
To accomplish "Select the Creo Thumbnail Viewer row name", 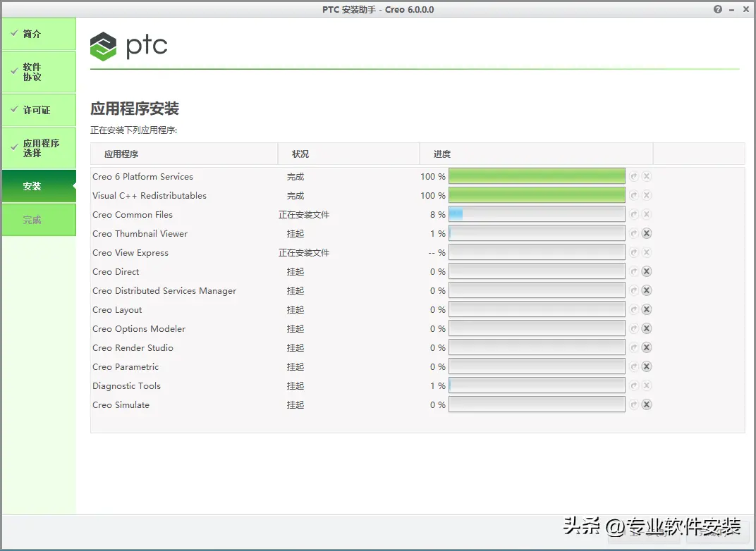I will click(x=140, y=234).
